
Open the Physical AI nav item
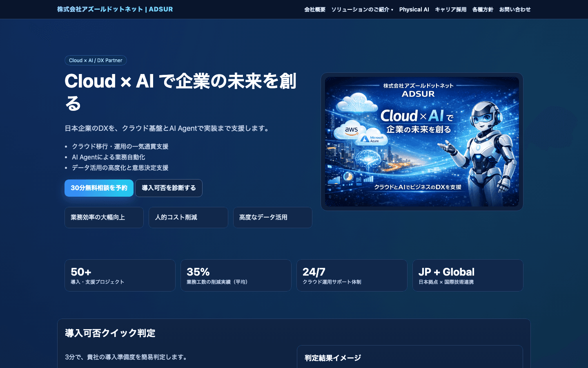[x=414, y=9]
